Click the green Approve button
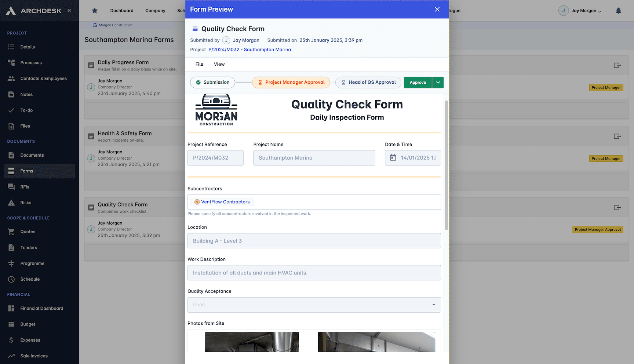This screenshot has height=364, width=634. 418,82
